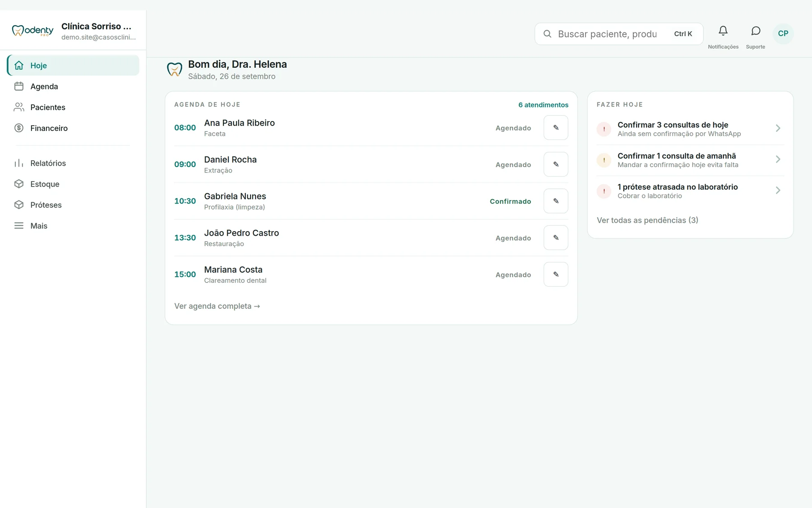Viewport: 812px width, 508px height.
Task: Open the Suporte chat icon
Action: [756, 31]
